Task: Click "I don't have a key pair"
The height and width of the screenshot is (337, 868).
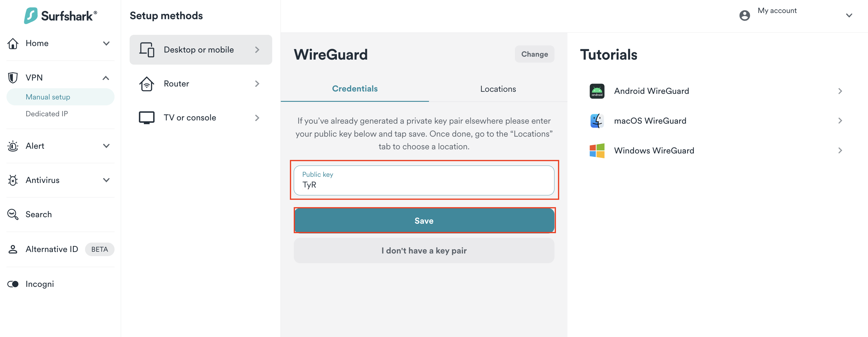Action: (x=424, y=251)
